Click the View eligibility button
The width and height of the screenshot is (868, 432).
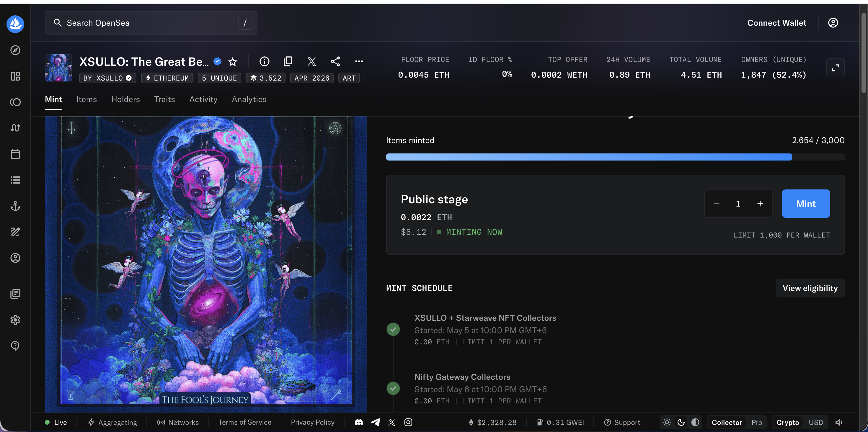[x=810, y=288]
